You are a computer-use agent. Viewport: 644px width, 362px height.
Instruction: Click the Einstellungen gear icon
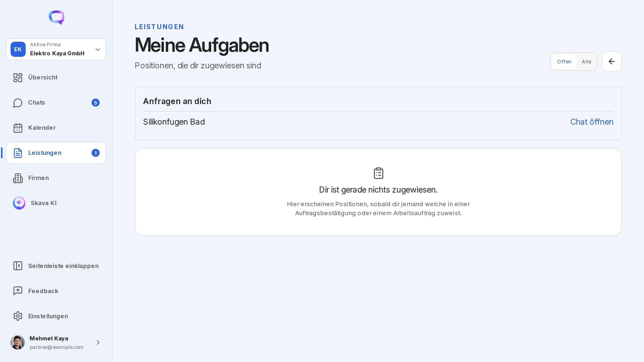pyautogui.click(x=18, y=316)
